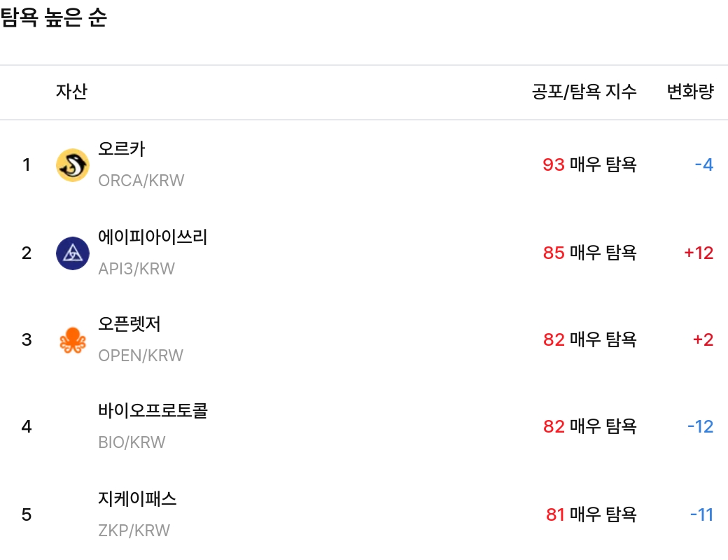Click the orange OPEN octopus icon
Screen dimensions: 728x560
coord(72,339)
